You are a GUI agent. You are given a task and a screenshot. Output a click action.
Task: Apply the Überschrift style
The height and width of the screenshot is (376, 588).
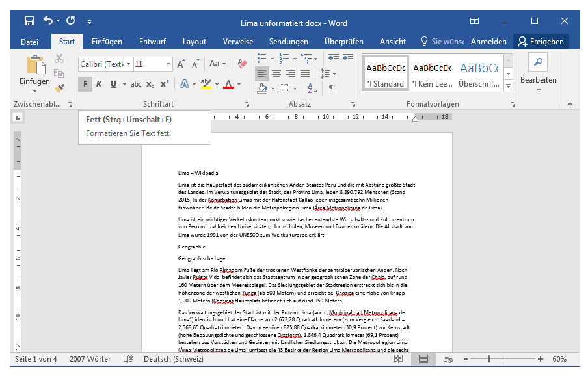coord(479,74)
